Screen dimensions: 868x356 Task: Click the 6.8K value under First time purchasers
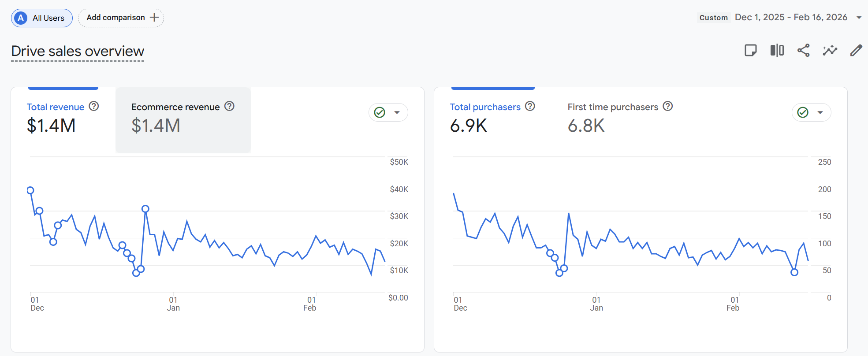pos(586,126)
